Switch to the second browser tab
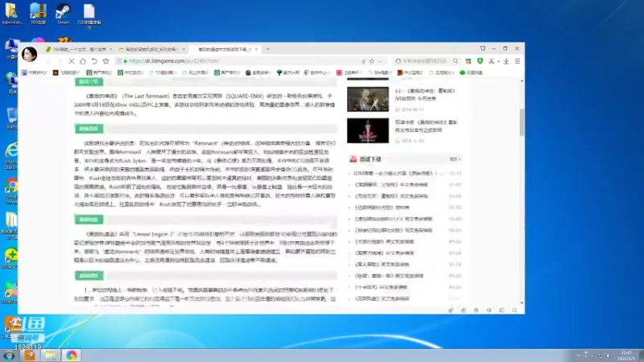644x362 pixels. [151, 49]
